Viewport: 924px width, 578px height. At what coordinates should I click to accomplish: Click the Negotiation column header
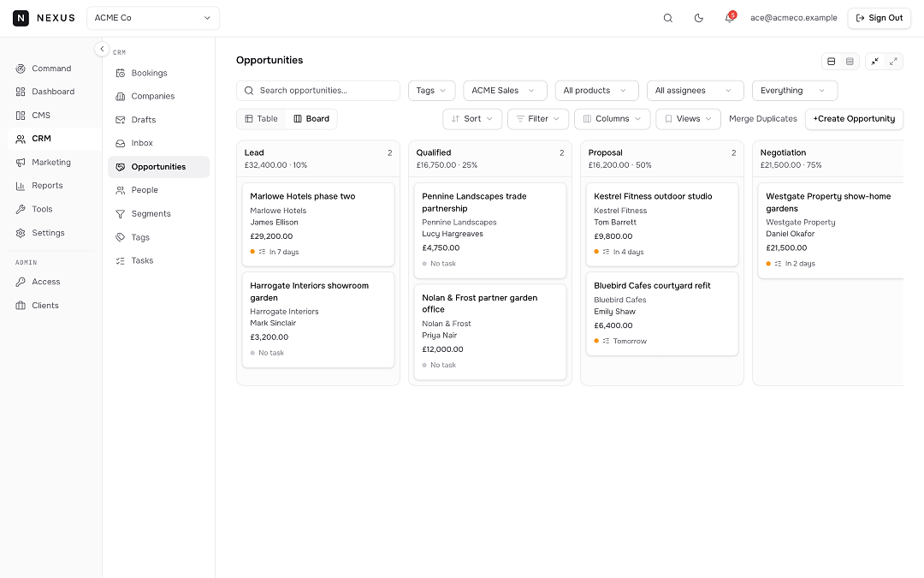pyautogui.click(x=828, y=158)
